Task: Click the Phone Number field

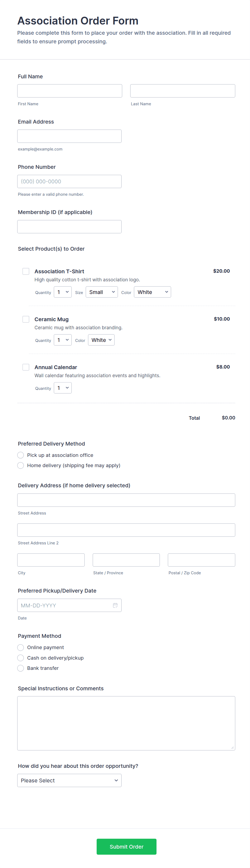Action: 69,181
